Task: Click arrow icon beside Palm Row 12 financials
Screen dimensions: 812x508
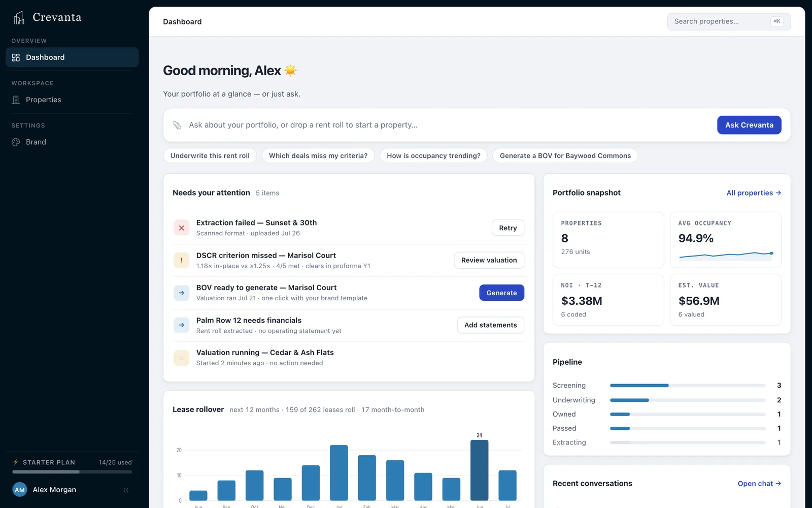Action: [x=181, y=325]
